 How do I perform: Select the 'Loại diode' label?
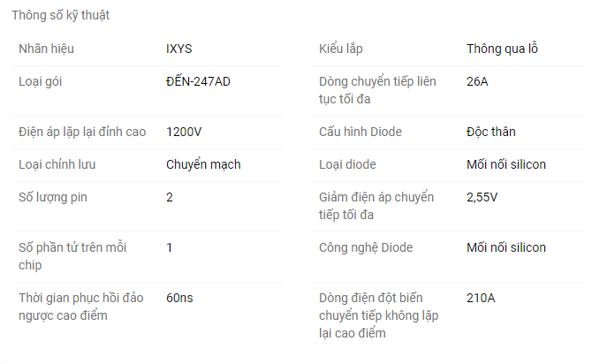[x=347, y=164]
